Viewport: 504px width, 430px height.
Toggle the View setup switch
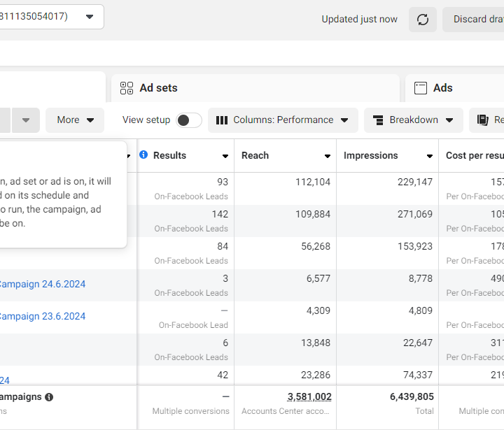(x=188, y=120)
